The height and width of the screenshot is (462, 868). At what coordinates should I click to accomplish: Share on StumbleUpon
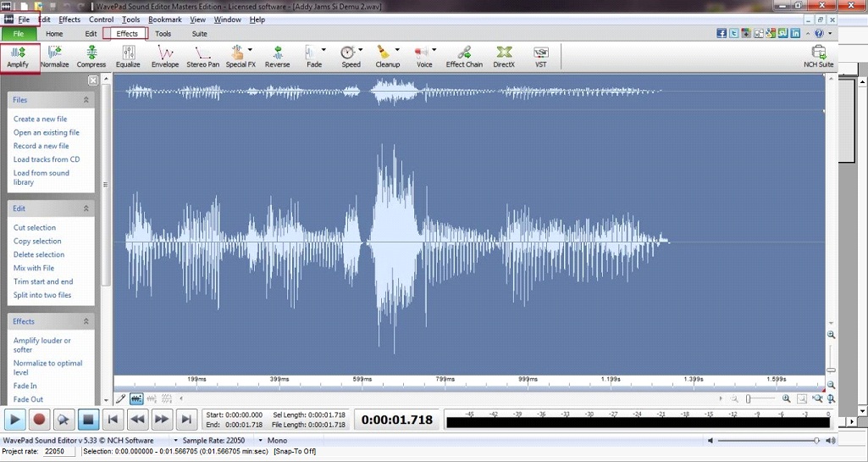coord(782,33)
